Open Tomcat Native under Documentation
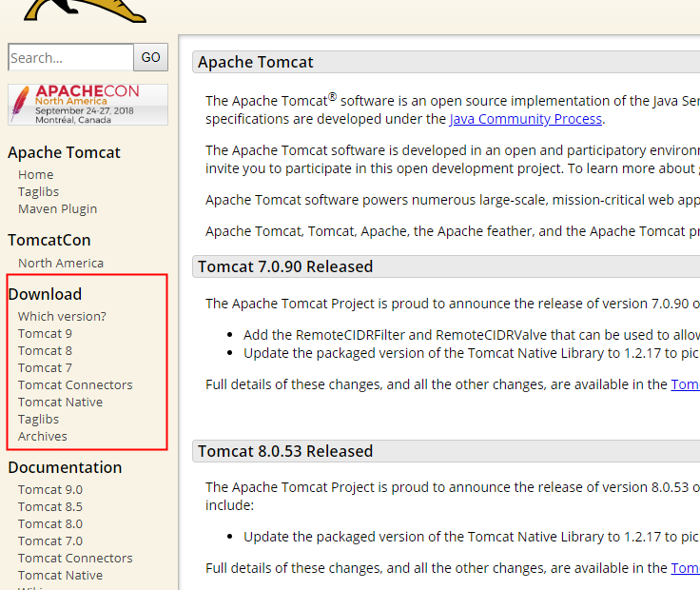The image size is (700, 590). tap(60, 576)
